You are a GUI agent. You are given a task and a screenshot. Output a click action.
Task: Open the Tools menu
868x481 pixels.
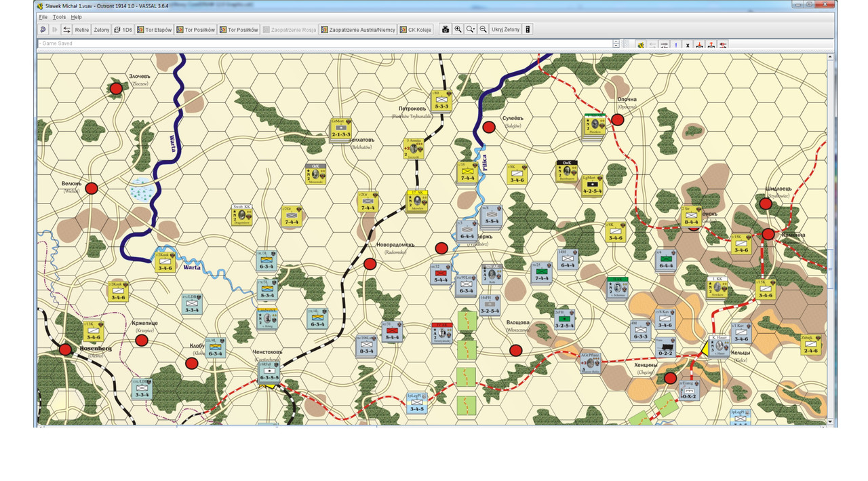coord(59,16)
